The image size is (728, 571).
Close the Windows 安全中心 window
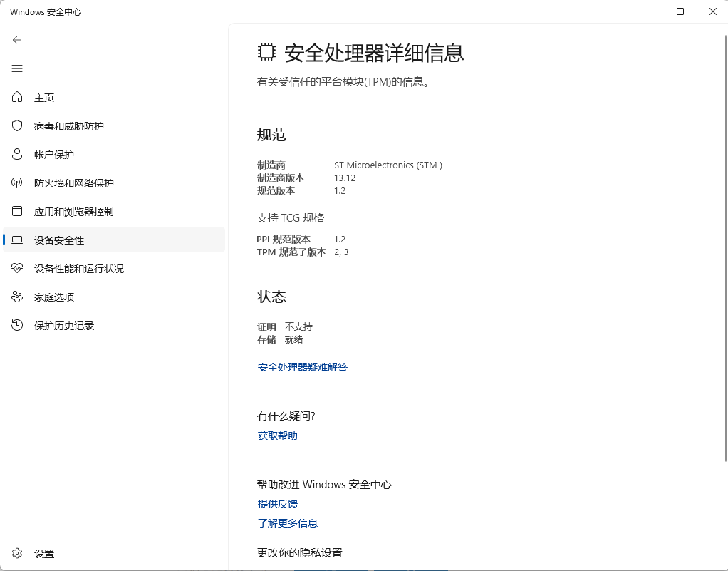(712, 11)
